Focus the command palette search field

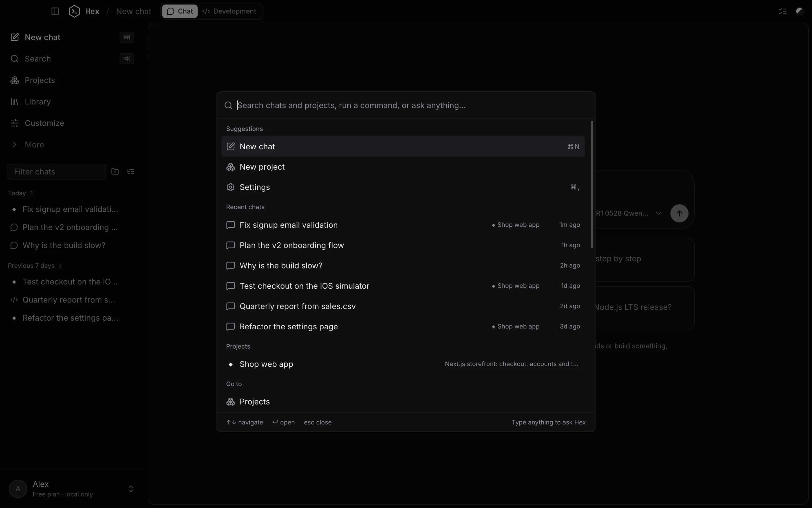click(406, 106)
